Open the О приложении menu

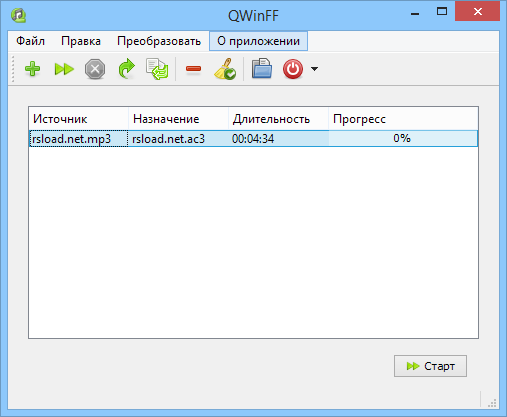258,41
